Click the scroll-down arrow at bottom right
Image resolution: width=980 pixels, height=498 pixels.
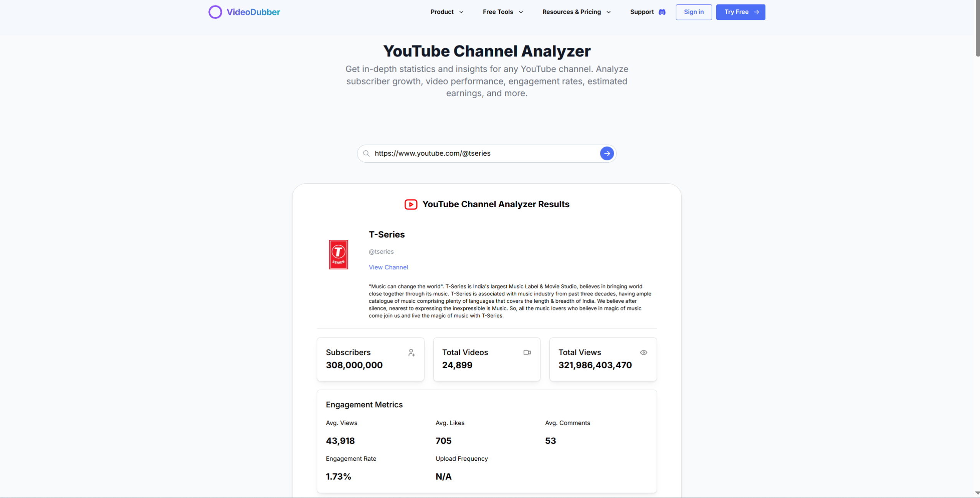tap(977, 493)
